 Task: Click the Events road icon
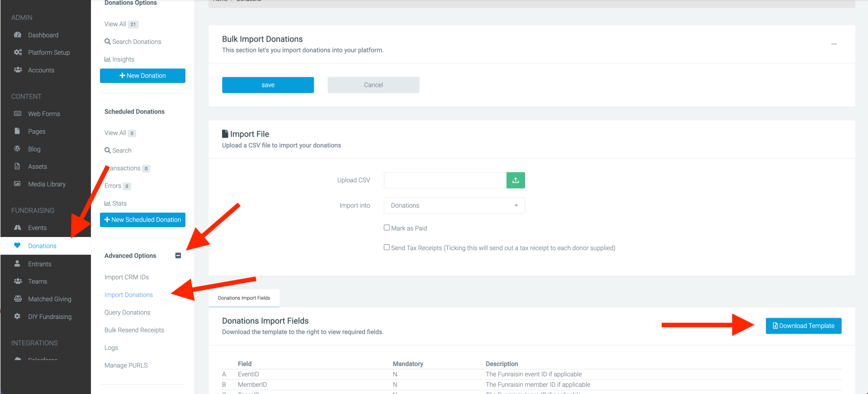tap(18, 228)
